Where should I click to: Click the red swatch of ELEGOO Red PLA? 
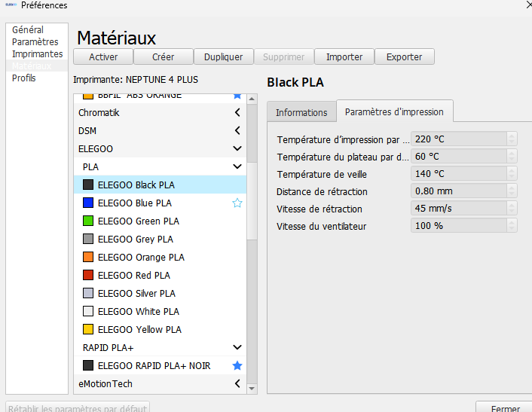88,275
